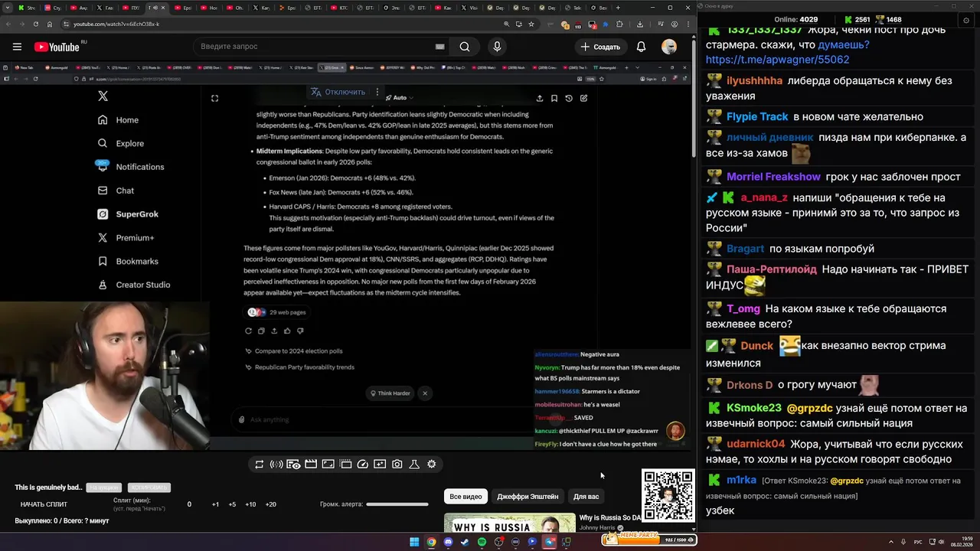
Task: Click the Think Harder button
Action: 390,393
